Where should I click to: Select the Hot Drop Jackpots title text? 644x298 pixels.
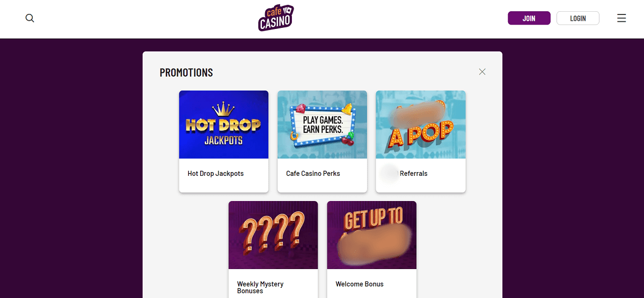pos(216,174)
